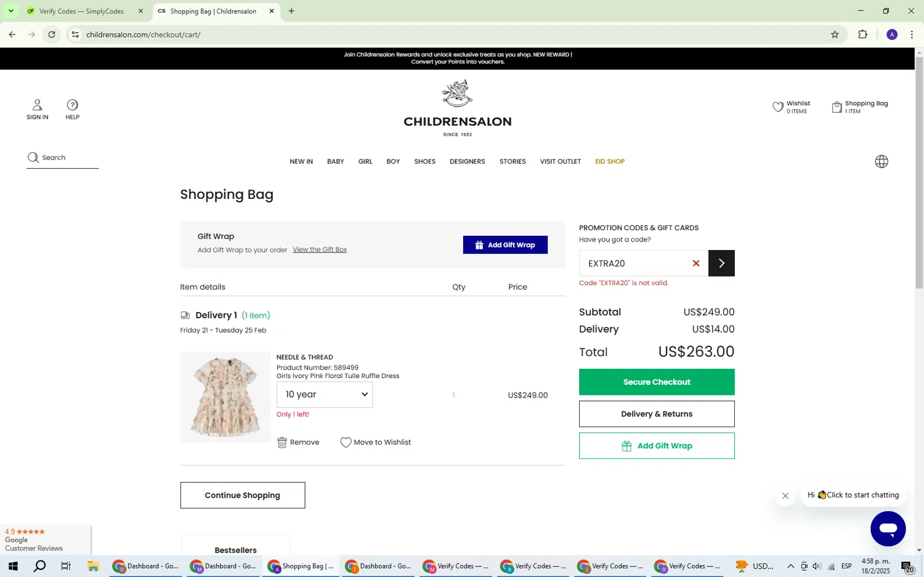Open the SHOES menu
Viewport: 924px width, 577px height.
pos(424,161)
